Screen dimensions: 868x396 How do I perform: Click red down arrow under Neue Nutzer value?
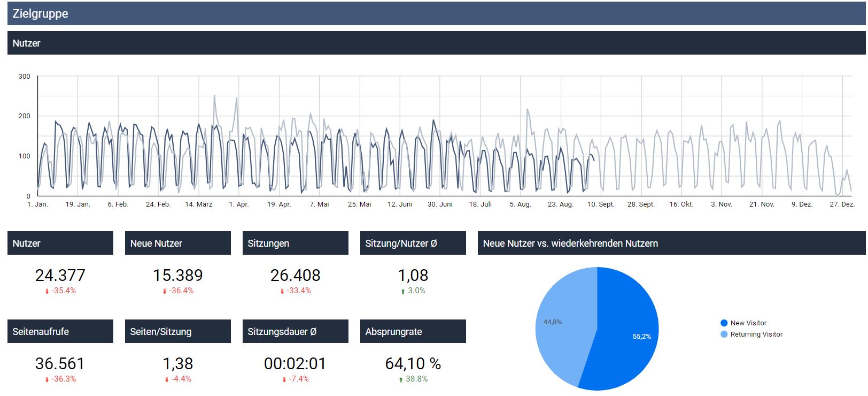pyautogui.click(x=165, y=291)
